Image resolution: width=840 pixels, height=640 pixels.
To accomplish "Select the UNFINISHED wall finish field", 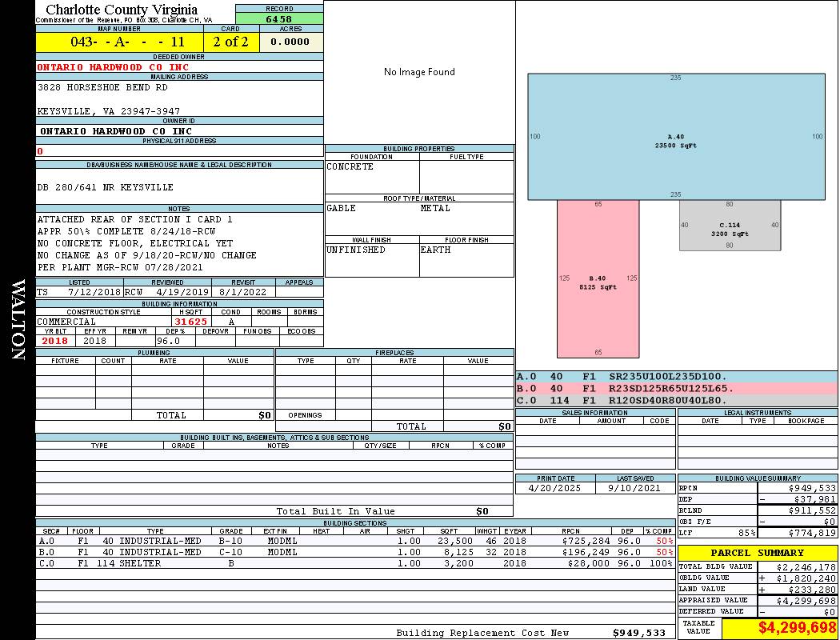I will pyautogui.click(x=371, y=250).
